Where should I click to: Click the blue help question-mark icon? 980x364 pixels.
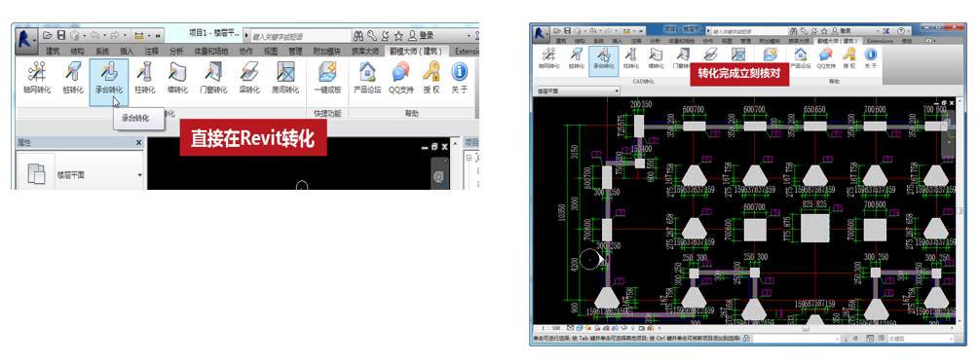(901, 30)
